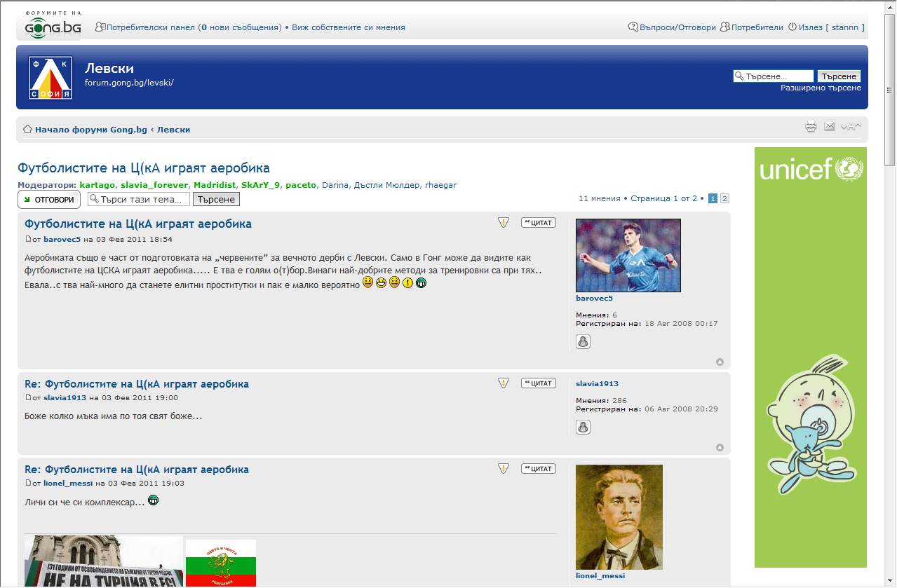Go to page 2 of the topic

pyautogui.click(x=724, y=198)
